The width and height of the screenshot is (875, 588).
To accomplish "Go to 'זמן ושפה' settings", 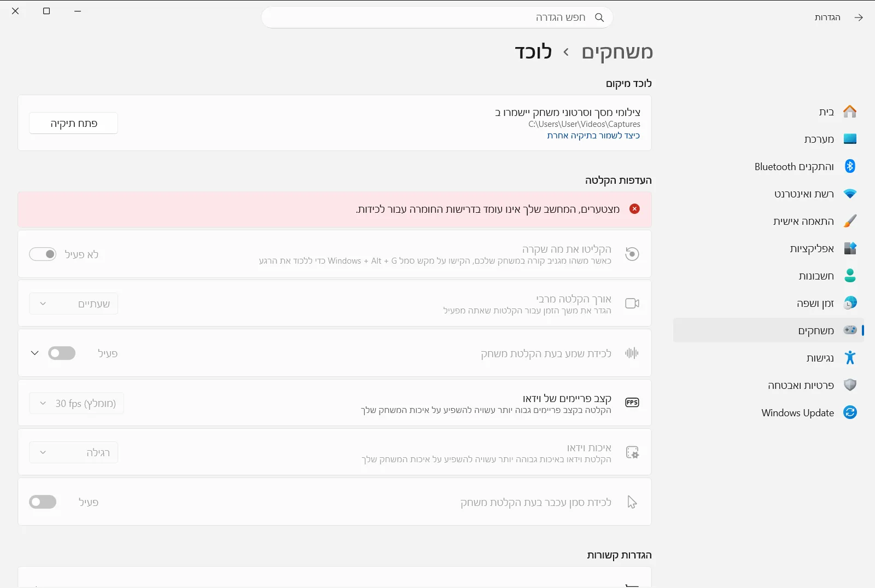I will (x=769, y=303).
